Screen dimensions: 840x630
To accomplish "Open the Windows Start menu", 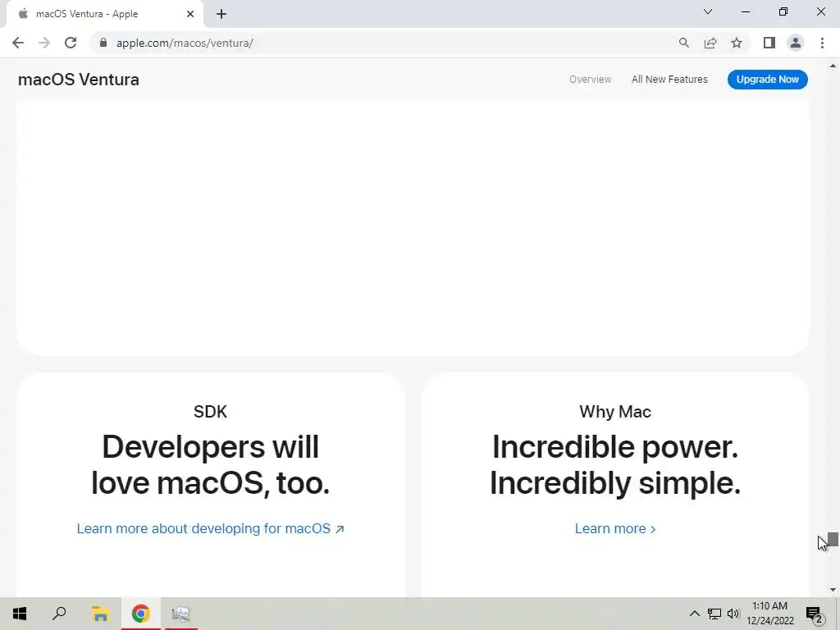I will [x=20, y=614].
